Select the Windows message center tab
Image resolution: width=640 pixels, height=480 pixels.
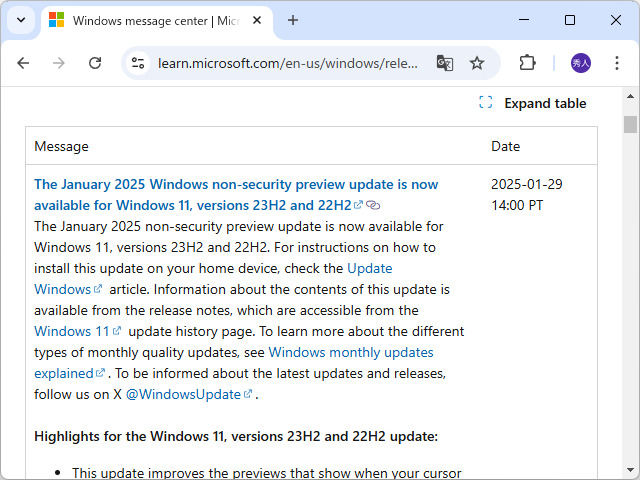150,20
